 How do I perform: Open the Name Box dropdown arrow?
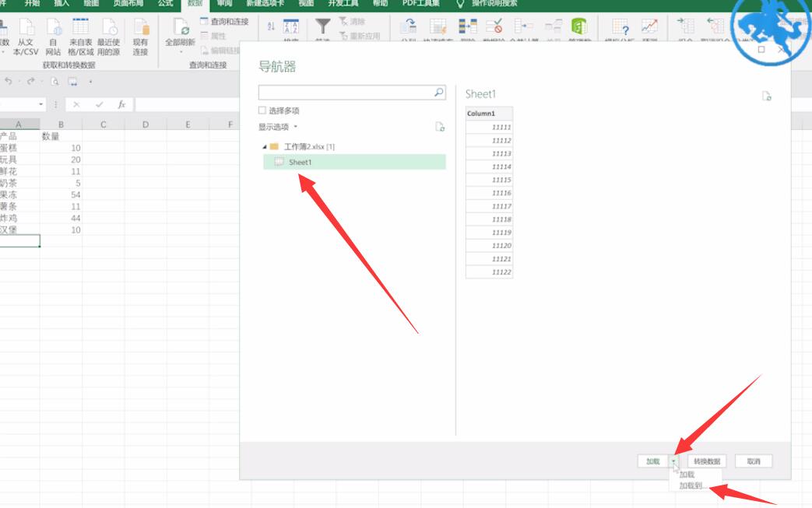coord(41,104)
